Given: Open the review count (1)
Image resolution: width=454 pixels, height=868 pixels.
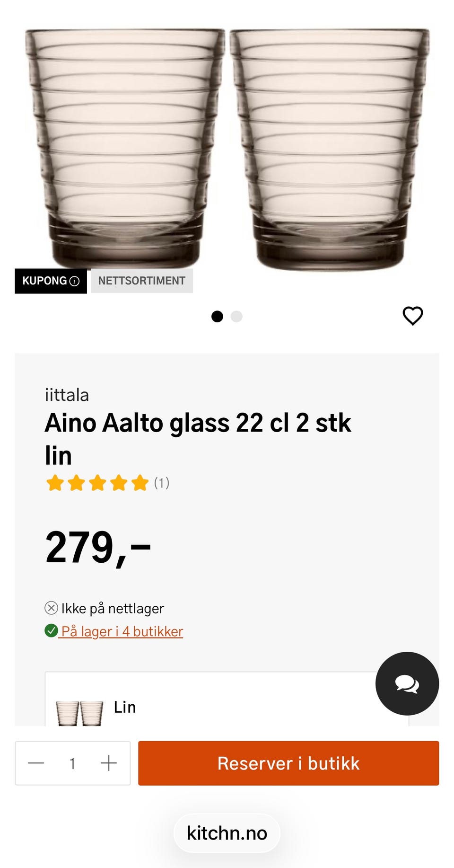Looking at the screenshot, I should [x=162, y=483].
